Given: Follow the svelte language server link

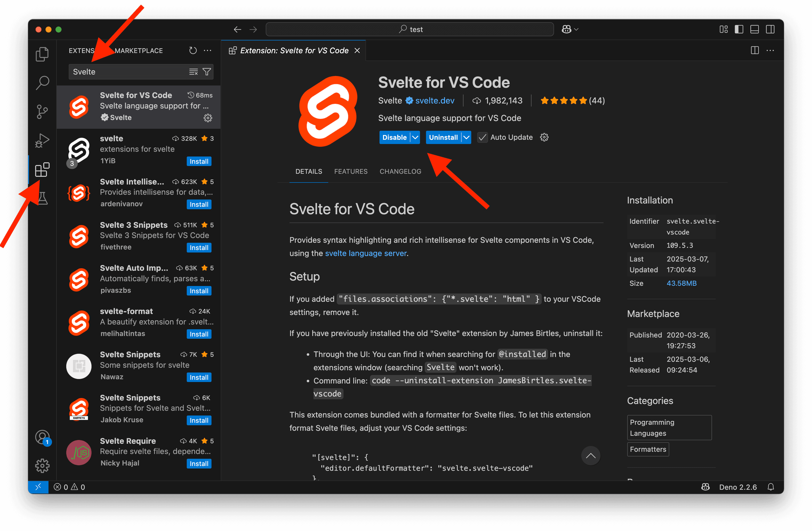Looking at the screenshot, I should pos(366,253).
